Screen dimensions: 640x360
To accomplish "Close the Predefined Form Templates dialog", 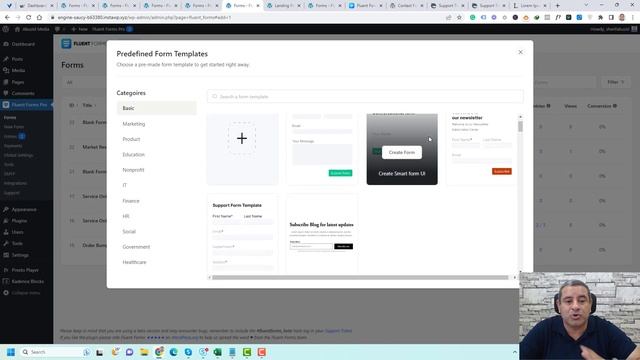I will click(x=520, y=52).
